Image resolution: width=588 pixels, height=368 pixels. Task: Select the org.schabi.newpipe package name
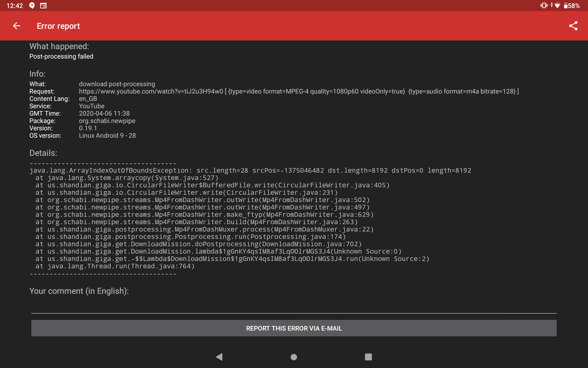click(x=107, y=121)
